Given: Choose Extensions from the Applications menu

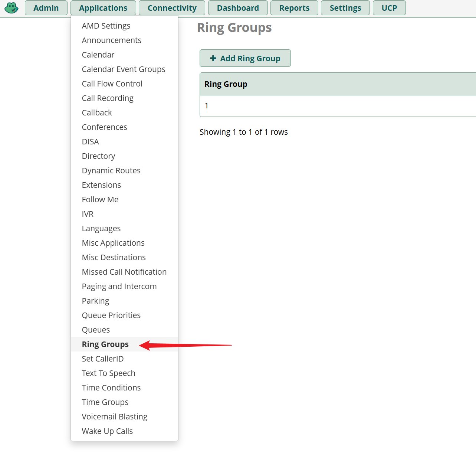Looking at the screenshot, I should (101, 185).
